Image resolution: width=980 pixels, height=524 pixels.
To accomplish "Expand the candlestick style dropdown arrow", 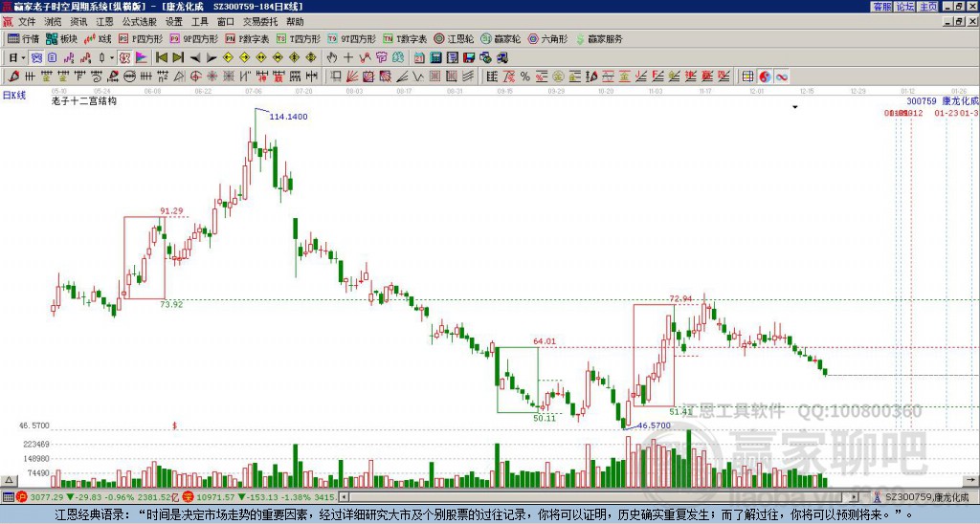I will [112, 58].
